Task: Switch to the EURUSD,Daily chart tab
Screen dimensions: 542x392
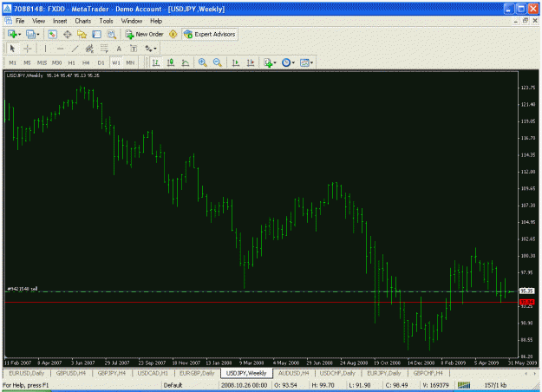Action: click(27, 373)
